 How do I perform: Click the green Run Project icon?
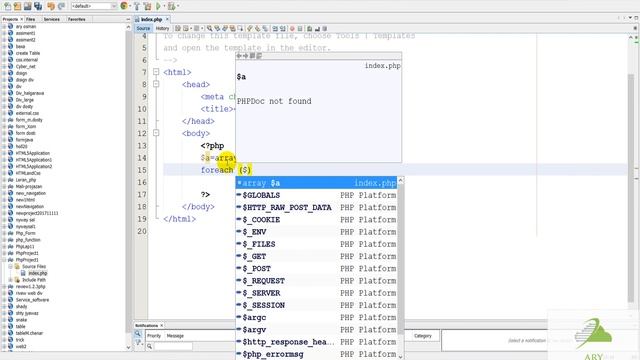158,6
